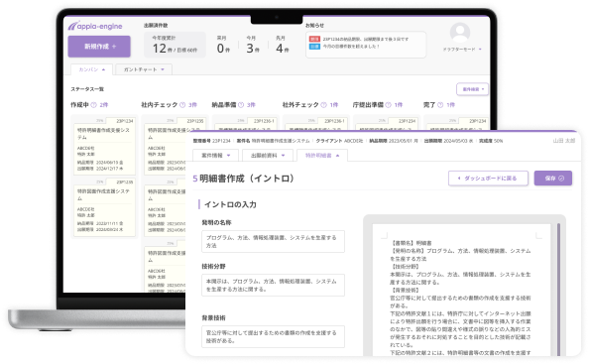Click into the 技術分野 input field
Screen dimensions: 589x364
point(273,285)
